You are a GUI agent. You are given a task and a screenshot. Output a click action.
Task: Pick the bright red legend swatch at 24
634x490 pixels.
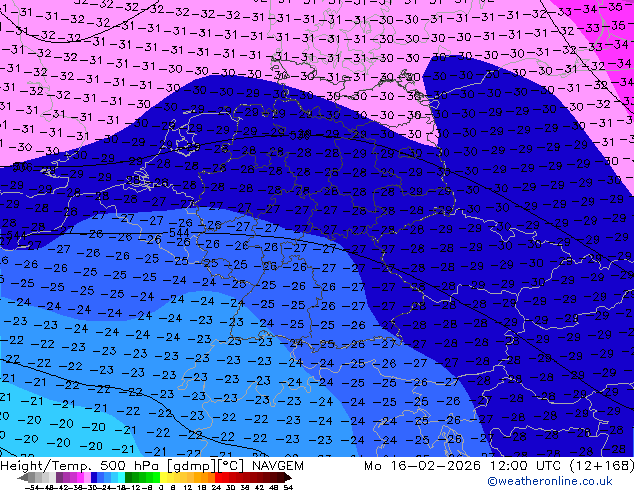tap(218, 478)
